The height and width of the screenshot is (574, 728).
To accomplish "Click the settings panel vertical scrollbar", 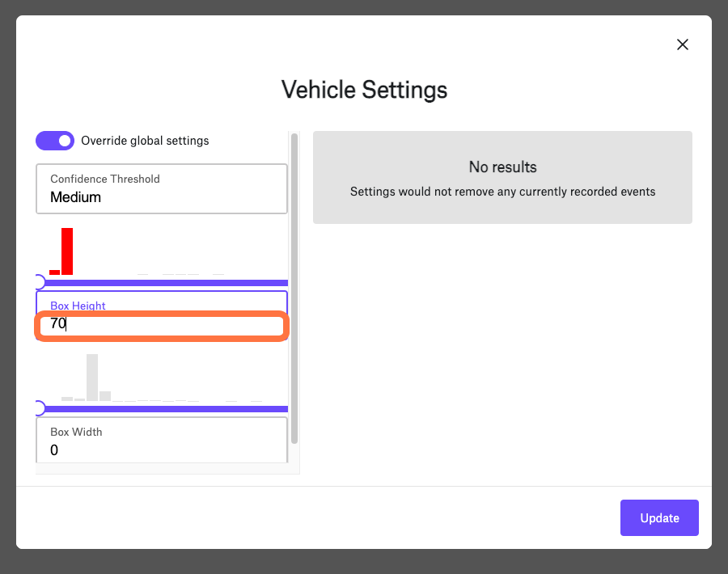I will [x=294, y=289].
